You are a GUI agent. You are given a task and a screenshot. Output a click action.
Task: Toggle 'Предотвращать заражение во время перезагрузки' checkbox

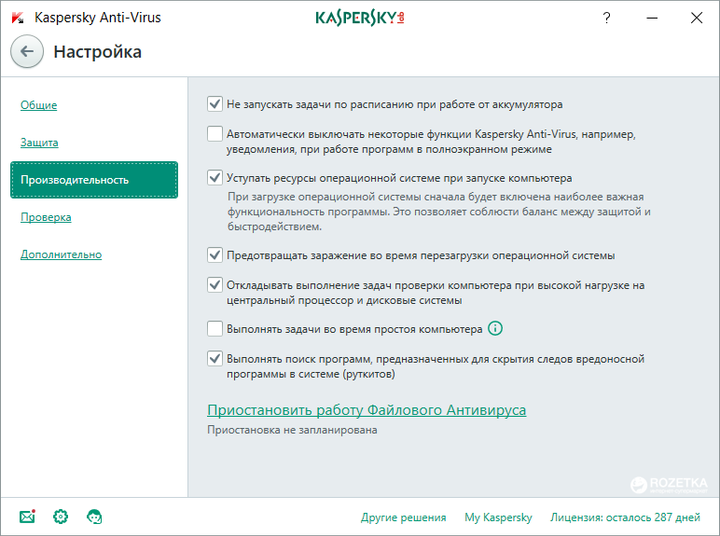(215, 254)
